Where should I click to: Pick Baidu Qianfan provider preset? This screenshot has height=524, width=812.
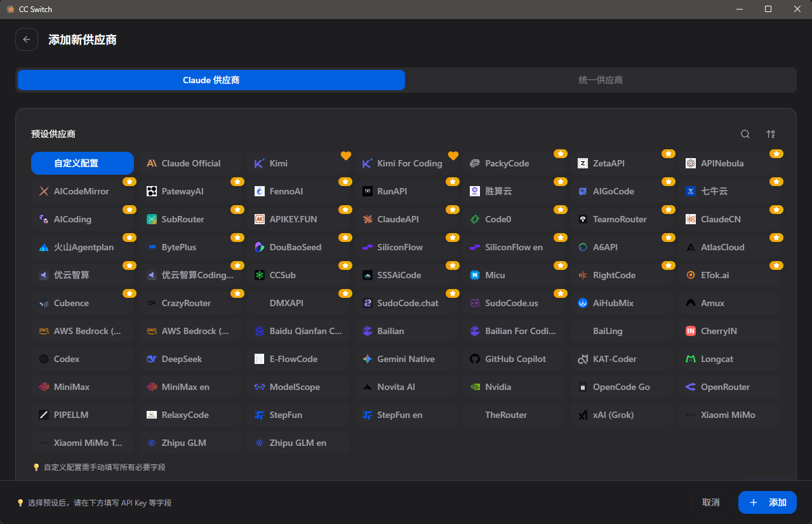(298, 331)
